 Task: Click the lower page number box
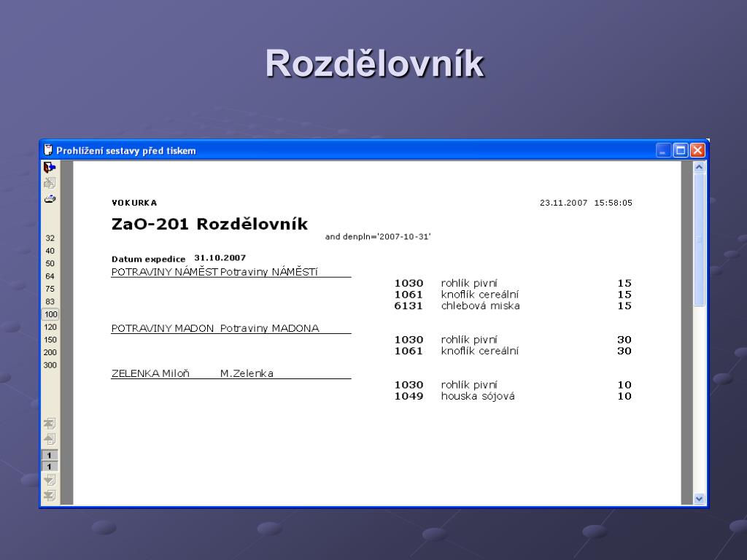(x=50, y=467)
